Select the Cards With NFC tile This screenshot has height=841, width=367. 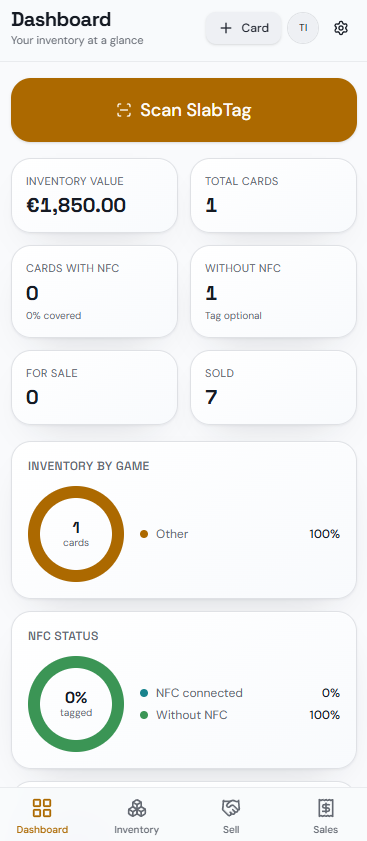[x=94, y=291]
